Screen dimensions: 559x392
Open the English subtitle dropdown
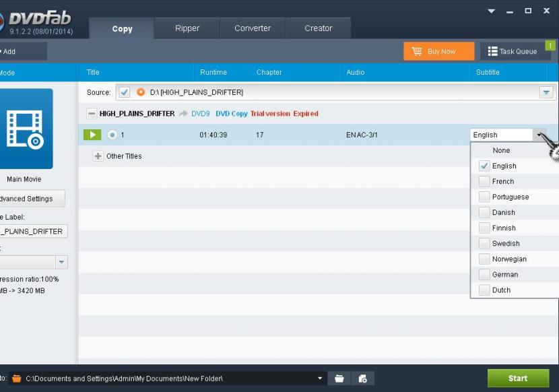539,135
